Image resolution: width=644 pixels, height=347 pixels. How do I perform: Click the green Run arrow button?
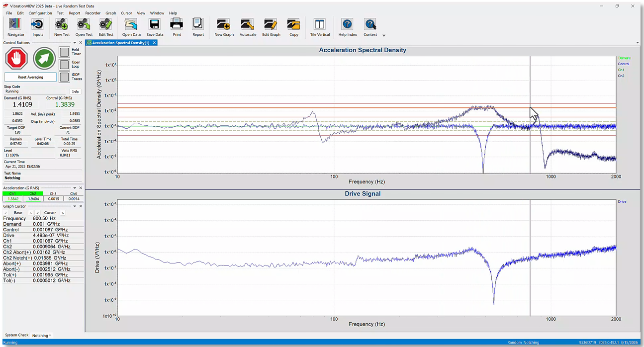click(44, 59)
